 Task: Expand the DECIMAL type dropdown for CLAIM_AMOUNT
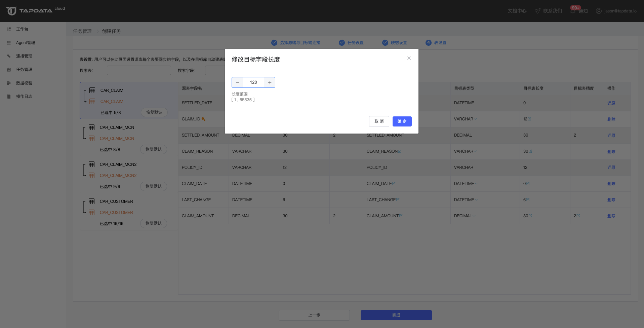point(474,216)
